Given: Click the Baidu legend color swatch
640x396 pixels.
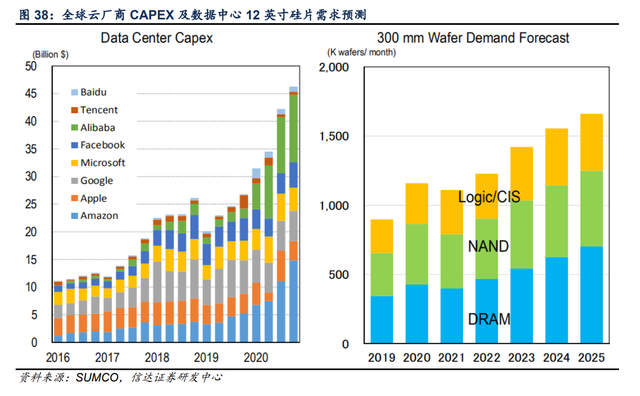Looking at the screenshot, I should pos(74,92).
